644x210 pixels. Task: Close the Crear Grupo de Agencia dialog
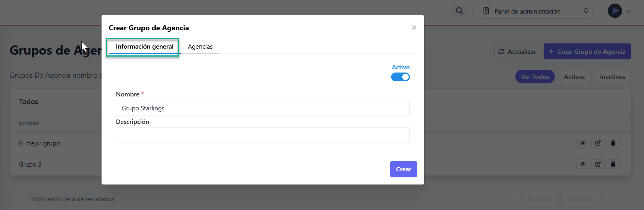pyautogui.click(x=414, y=27)
